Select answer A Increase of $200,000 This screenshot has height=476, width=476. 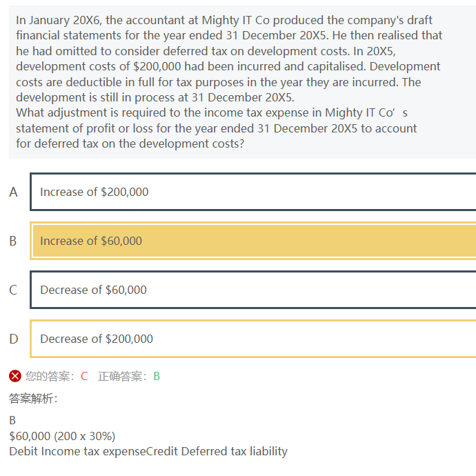[x=253, y=192]
